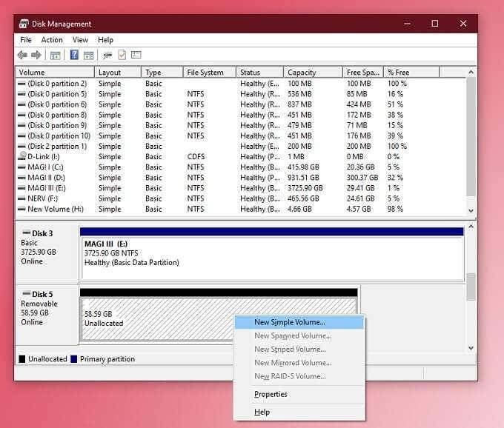
Task: Select the (Disk 0 partition 6) row
Action: pos(241,104)
